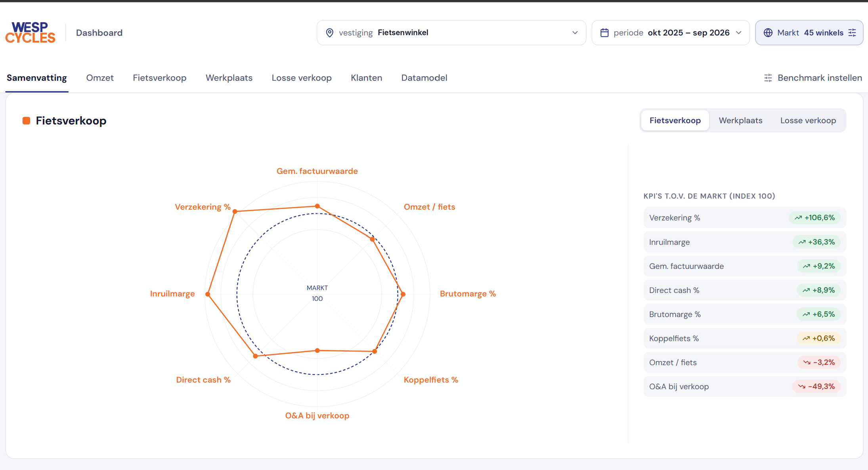Go to the Losse verkoop navigation tab
The width and height of the screenshot is (868, 470).
pos(302,78)
